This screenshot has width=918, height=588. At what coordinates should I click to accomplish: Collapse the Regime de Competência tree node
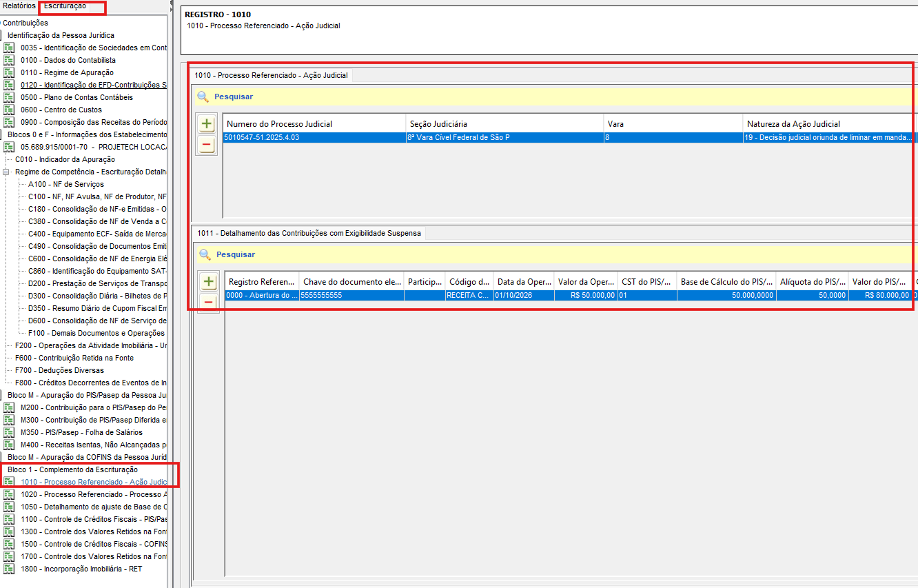click(7, 172)
